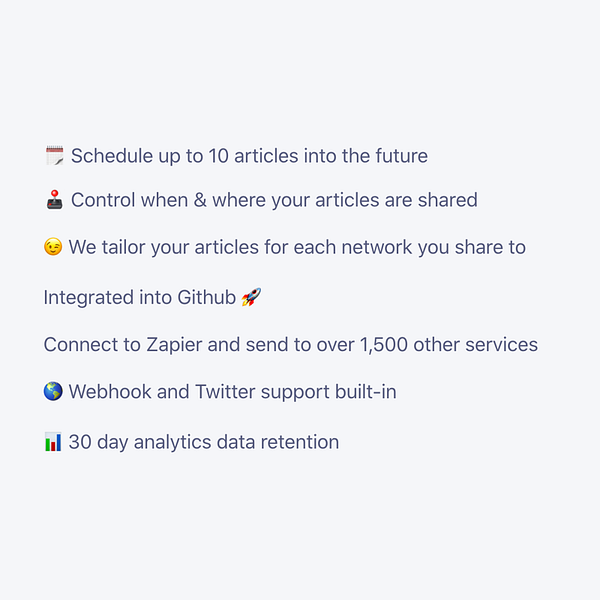Click the rocket emoji after Github

(251, 297)
